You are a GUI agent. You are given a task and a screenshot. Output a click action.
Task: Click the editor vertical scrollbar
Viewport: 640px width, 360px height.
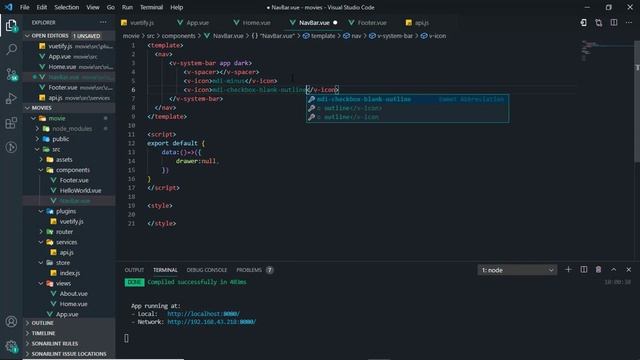(x=637, y=101)
